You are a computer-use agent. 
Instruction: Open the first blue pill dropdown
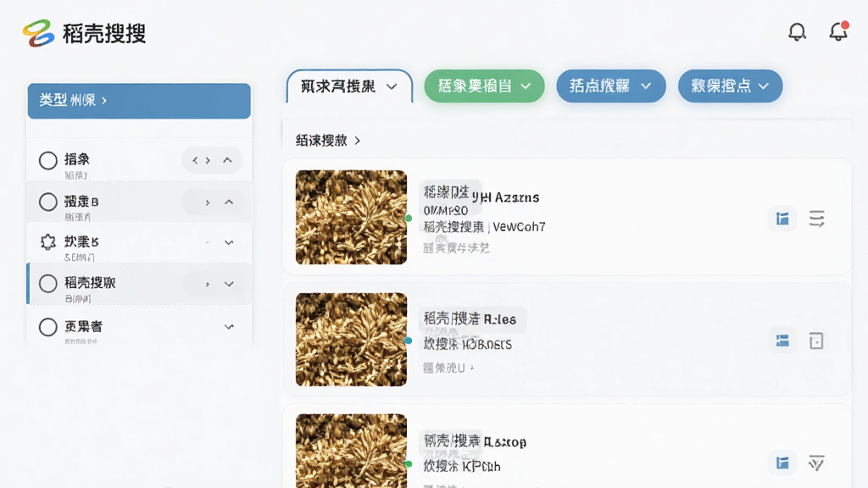[610, 86]
